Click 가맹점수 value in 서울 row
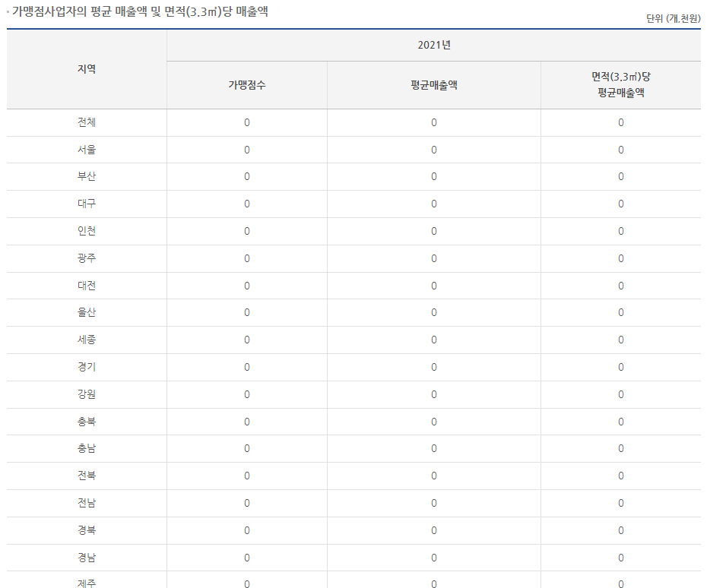Viewport: 707px width, 588px height. click(x=246, y=150)
